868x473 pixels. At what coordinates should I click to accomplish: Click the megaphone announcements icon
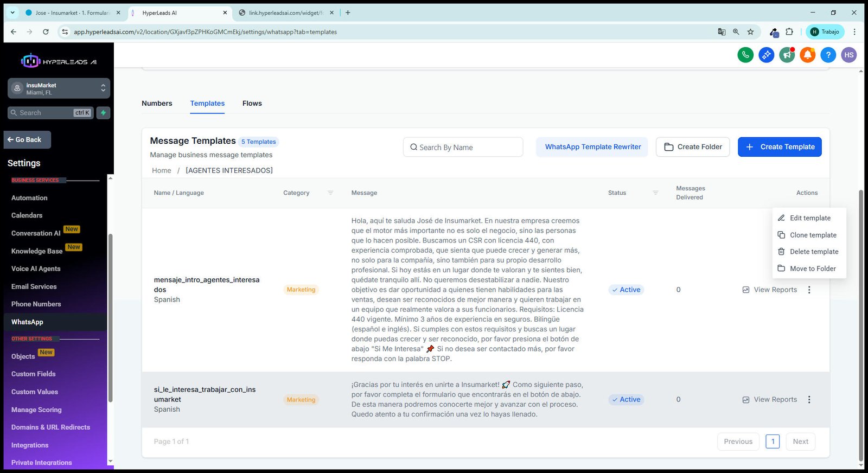(787, 55)
